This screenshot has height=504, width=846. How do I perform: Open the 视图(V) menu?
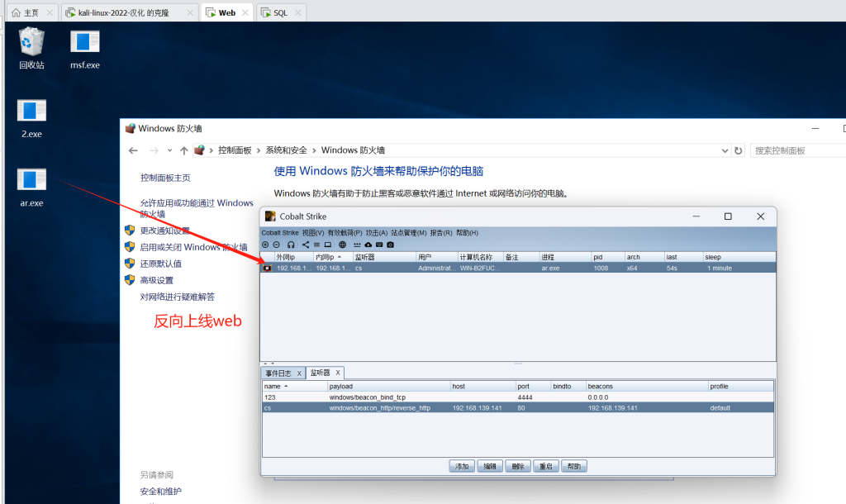[x=313, y=233]
